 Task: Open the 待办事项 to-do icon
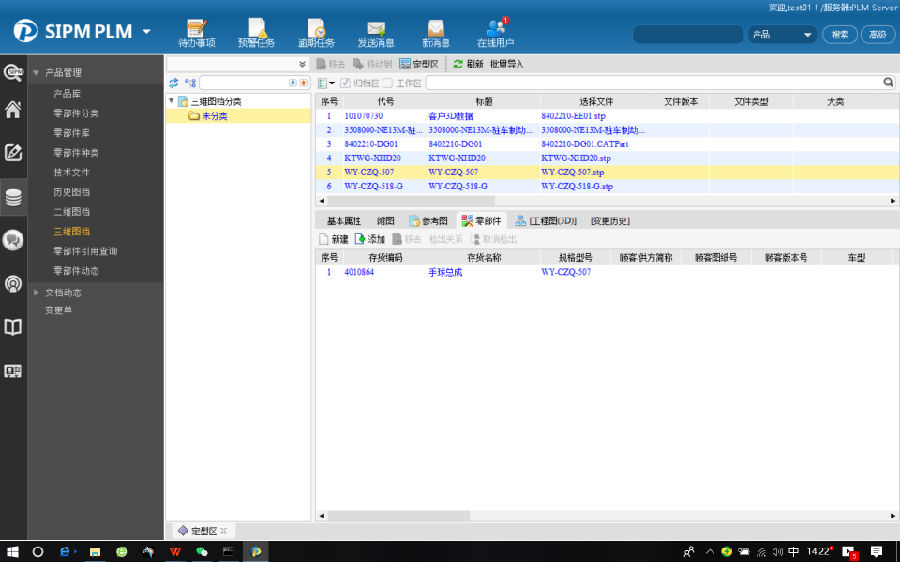196,32
